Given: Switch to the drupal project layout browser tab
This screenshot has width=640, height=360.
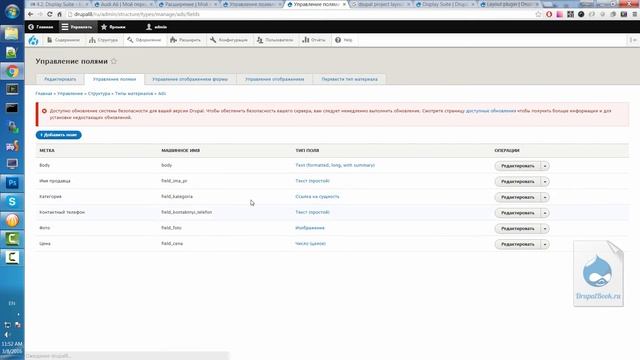Looking at the screenshot, I should coord(381,4).
